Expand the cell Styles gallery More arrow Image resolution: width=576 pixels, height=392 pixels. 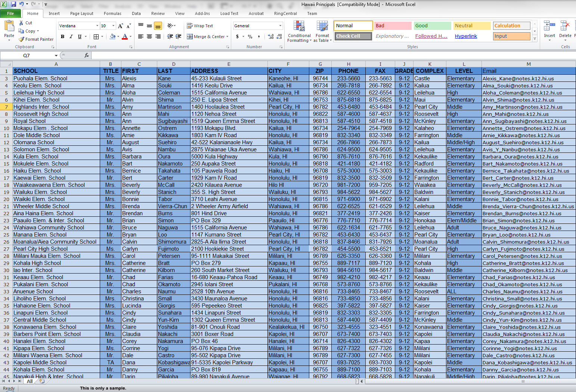pos(535,38)
